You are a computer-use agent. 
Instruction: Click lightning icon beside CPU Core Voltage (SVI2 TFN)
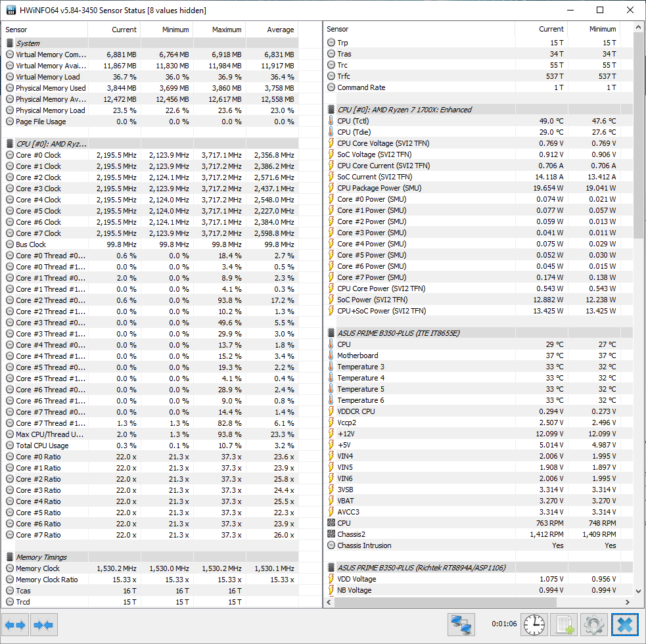pyautogui.click(x=331, y=143)
